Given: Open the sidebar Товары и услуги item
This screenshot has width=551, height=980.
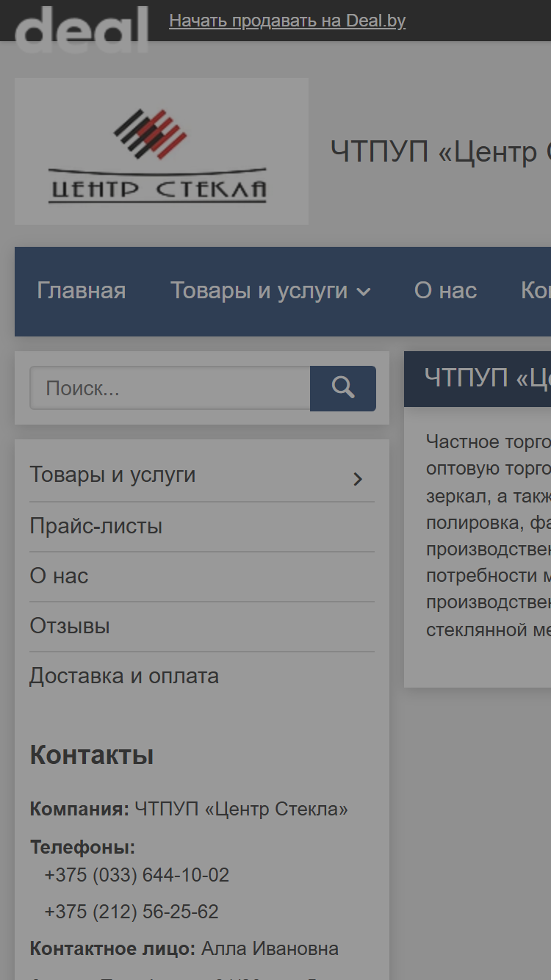Looking at the screenshot, I should pyautogui.click(x=112, y=475).
